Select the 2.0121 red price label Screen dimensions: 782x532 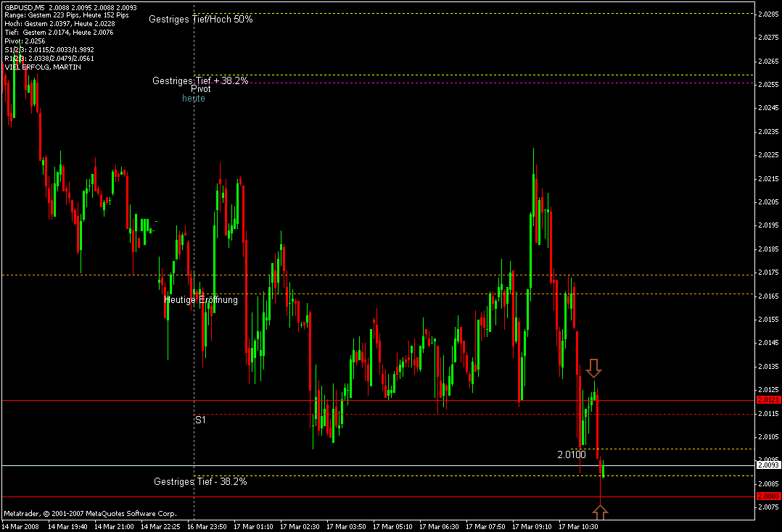(x=768, y=400)
